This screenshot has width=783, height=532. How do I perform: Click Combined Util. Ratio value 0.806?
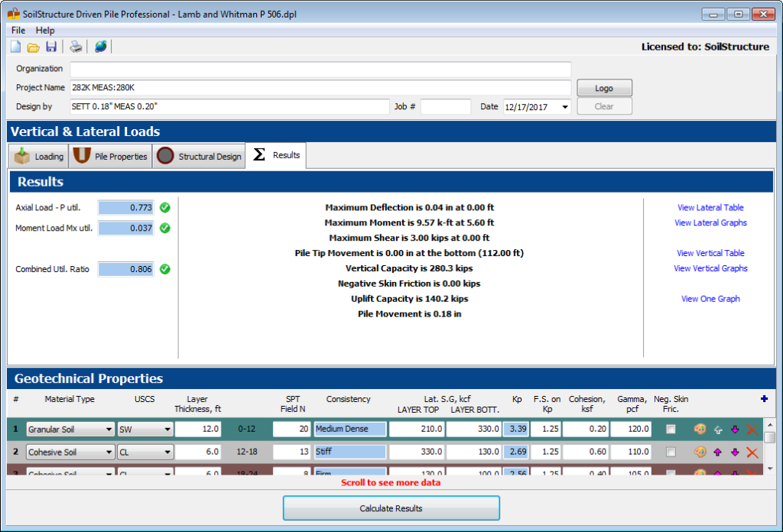click(x=126, y=269)
